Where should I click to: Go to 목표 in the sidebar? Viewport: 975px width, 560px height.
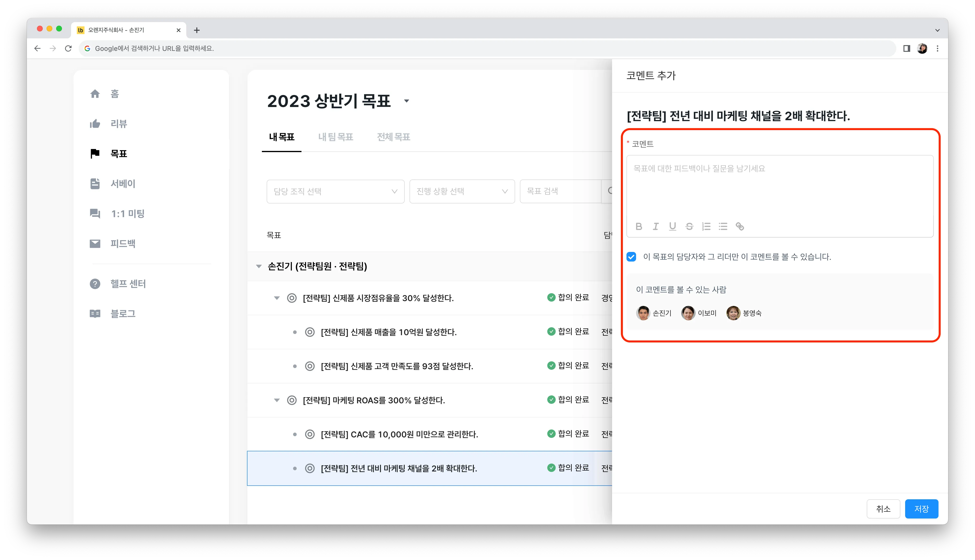(x=119, y=154)
